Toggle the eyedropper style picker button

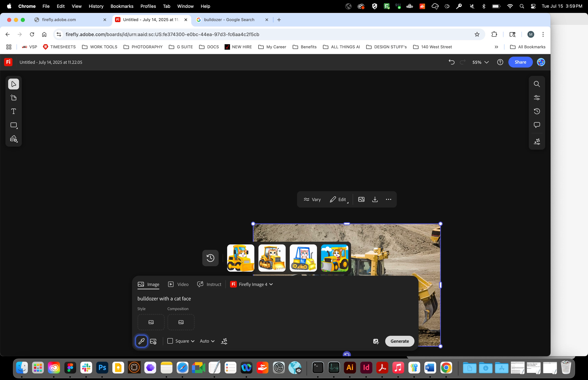[x=141, y=341]
